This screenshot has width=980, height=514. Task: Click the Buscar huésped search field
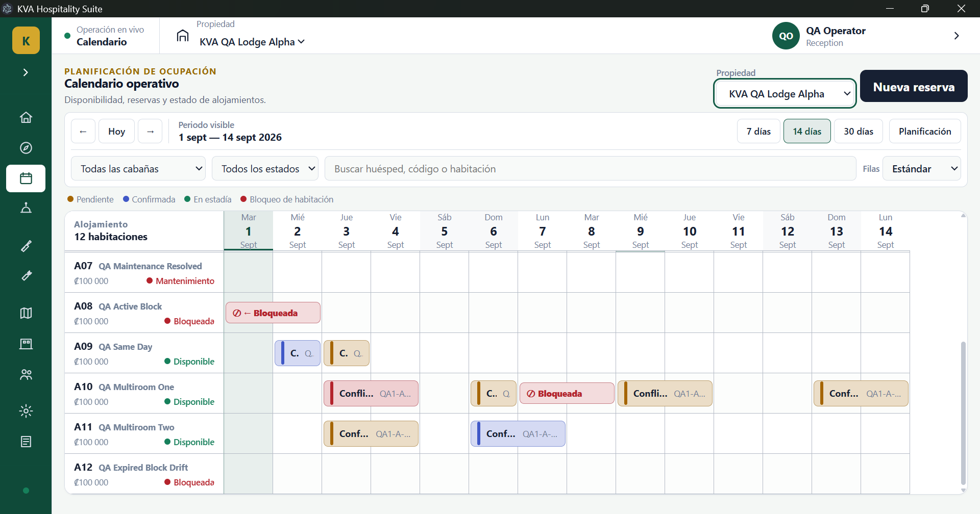pyautogui.click(x=590, y=168)
